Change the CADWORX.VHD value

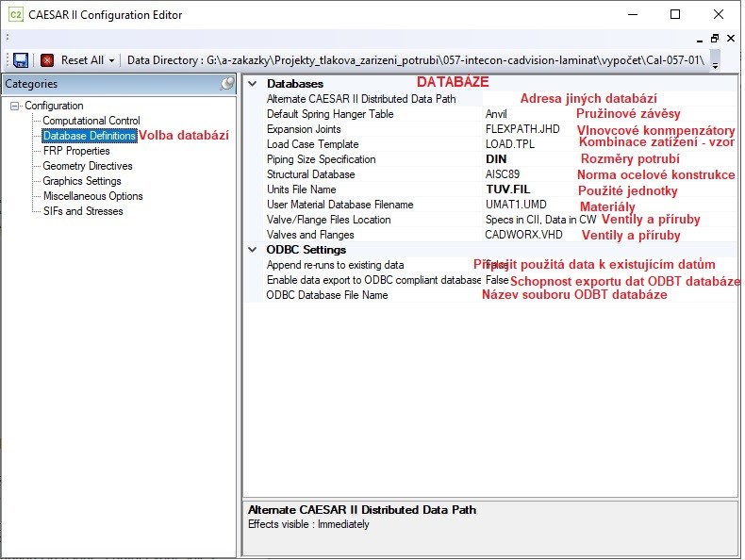(523, 235)
